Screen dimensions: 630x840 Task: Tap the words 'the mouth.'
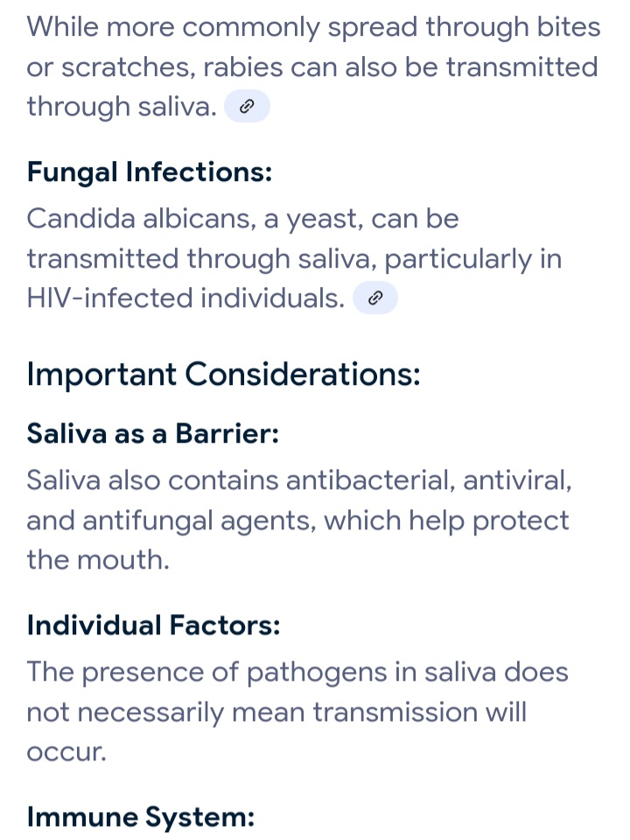pyautogui.click(x=98, y=559)
